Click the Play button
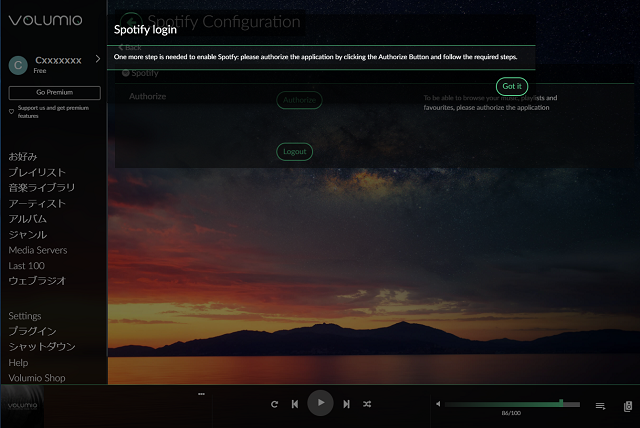The height and width of the screenshot is (428, 640). 320,403
